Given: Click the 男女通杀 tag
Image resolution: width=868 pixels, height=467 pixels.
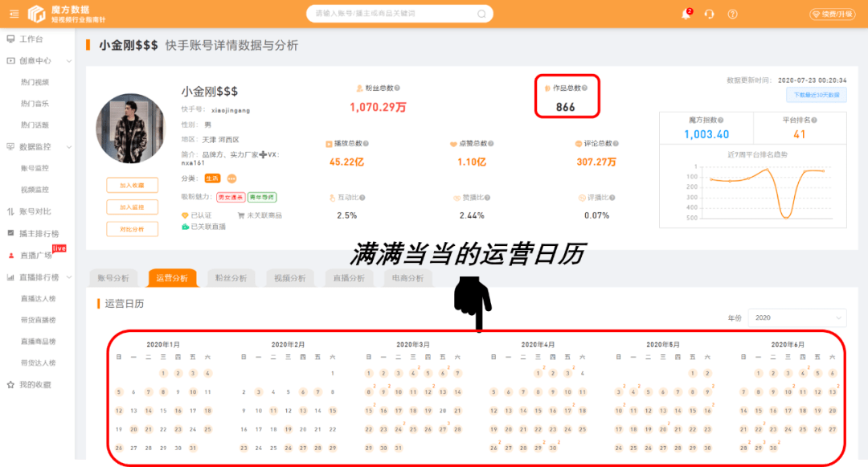Looking at the screenshot, I should [x=231, y=197].
